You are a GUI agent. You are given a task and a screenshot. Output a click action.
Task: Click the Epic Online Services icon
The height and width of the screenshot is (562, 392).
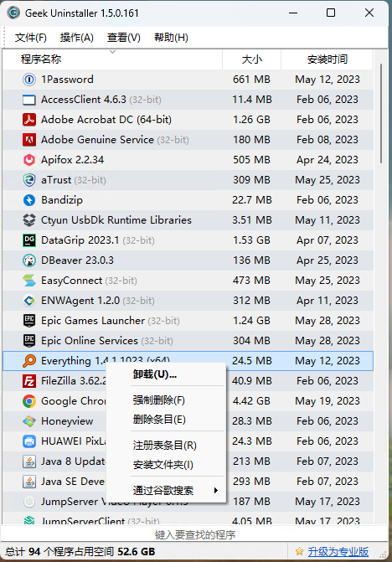click(29, 341)
